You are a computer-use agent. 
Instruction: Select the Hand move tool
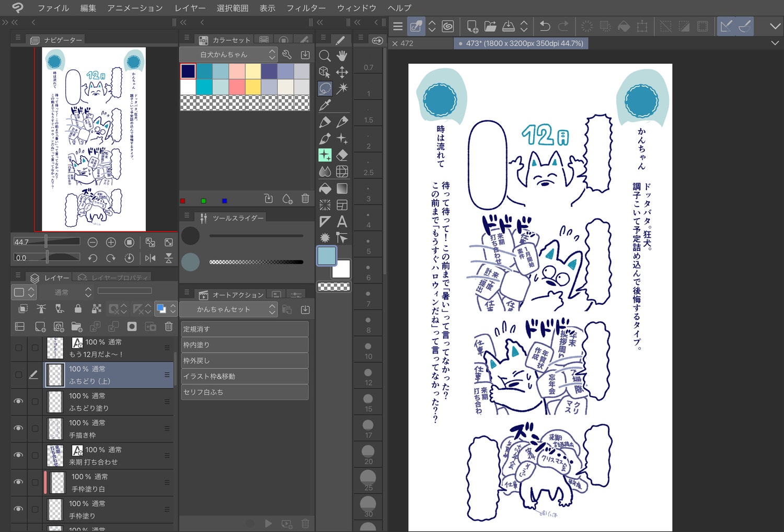coord(342,56)
